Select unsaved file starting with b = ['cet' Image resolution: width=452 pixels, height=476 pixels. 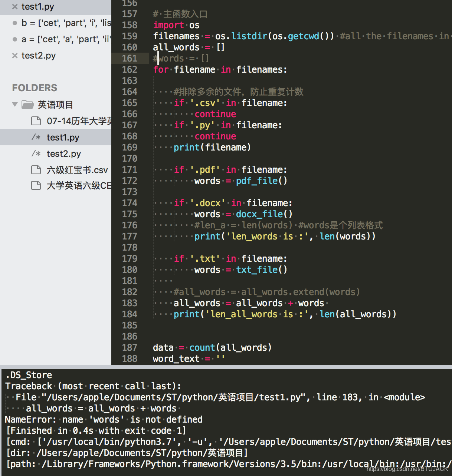pos(66,23)
